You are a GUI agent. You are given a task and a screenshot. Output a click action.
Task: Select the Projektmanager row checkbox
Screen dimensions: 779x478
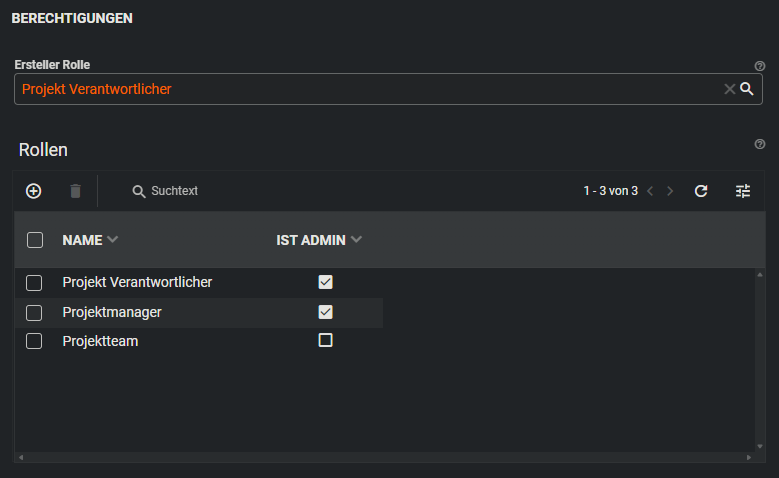pyautogui.click(x=34, y=313)
